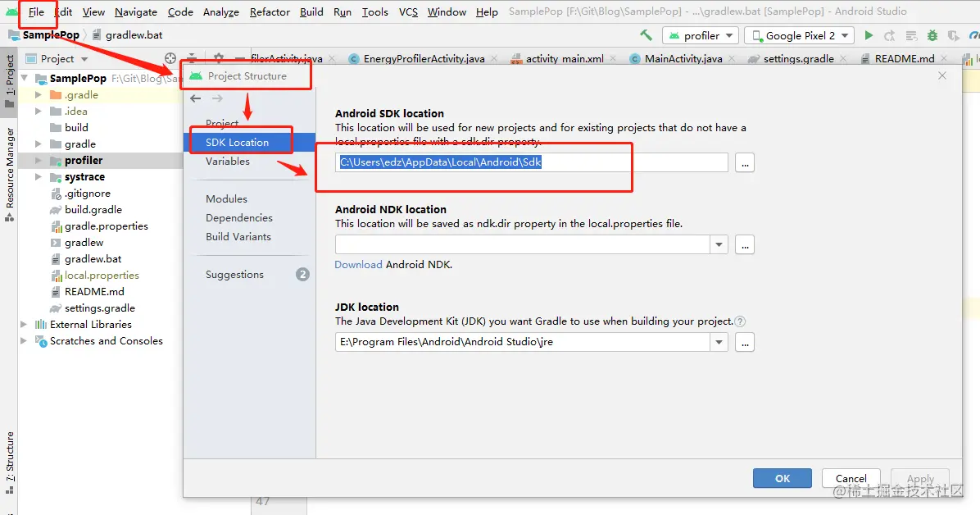The height and width of the screenshot is (515, 980).
Task: Go forward with the right arrow in Project Structure
Action: [x=217, y=98]
